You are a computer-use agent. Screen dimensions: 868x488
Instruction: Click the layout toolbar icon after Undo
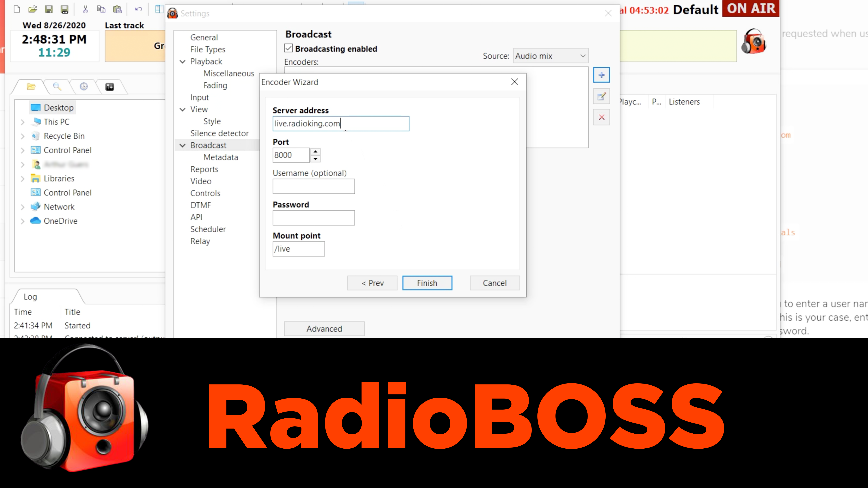159,9
